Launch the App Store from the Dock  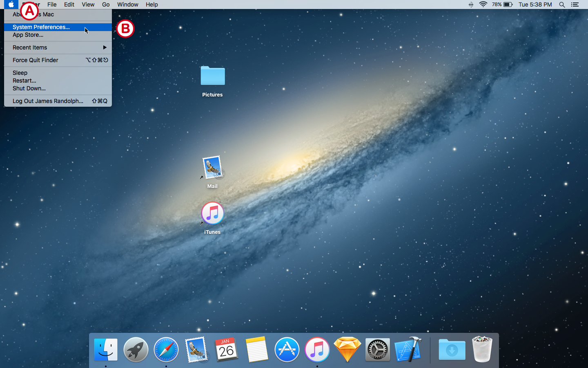point(287,350)
